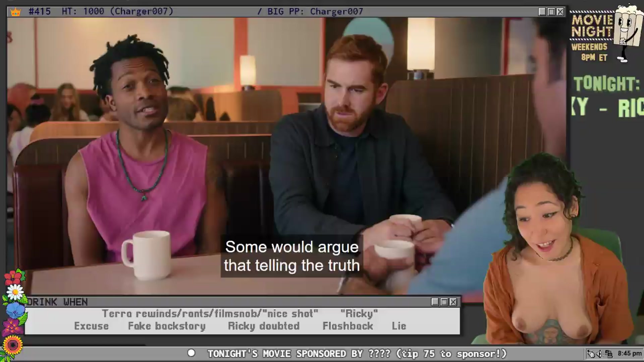Select the "Lie" drink rule
Image resolution: width=644 pixels, height=362 pixels.
pyautogui.click(x=399, y=326)
